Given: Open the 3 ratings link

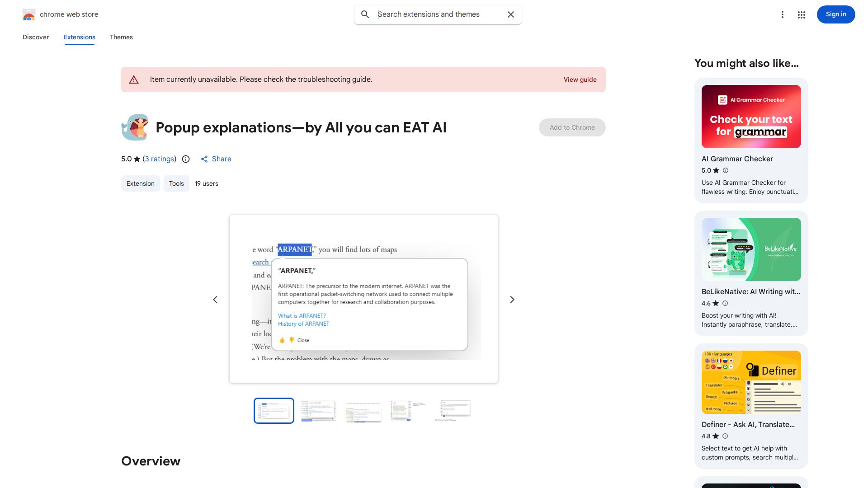Looking at the screenshot, I should click(160, 159).
